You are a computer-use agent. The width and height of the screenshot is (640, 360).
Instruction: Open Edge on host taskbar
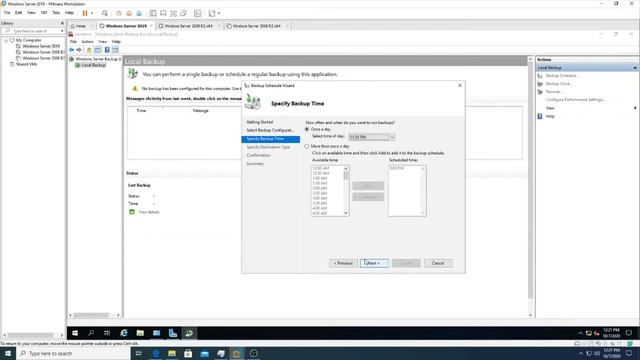coord(156,353)
